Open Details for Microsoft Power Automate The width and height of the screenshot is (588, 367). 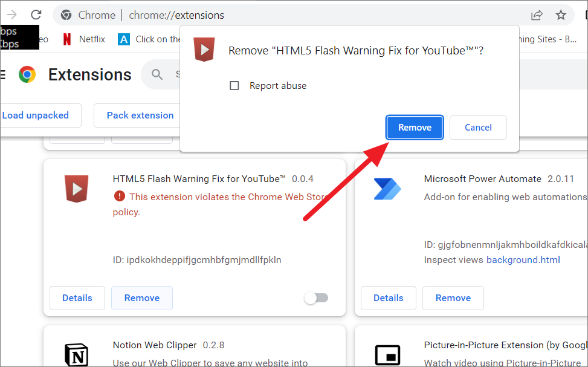point(389,298)
